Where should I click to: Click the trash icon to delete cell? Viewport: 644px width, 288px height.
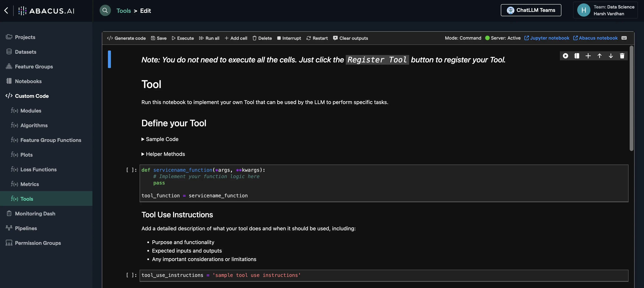click(622, 56)
